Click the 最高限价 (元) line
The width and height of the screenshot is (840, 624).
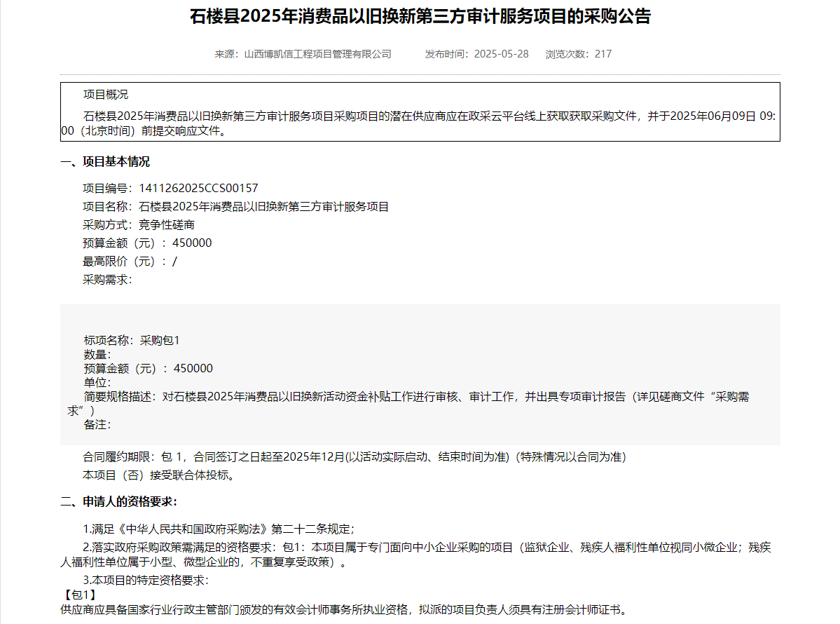point(130,261)
